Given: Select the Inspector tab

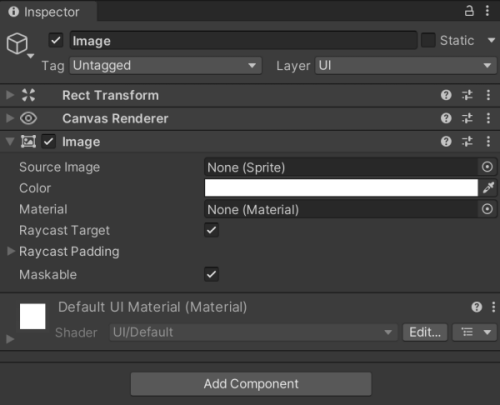Looking at the screenshot, I should (48, 12).
